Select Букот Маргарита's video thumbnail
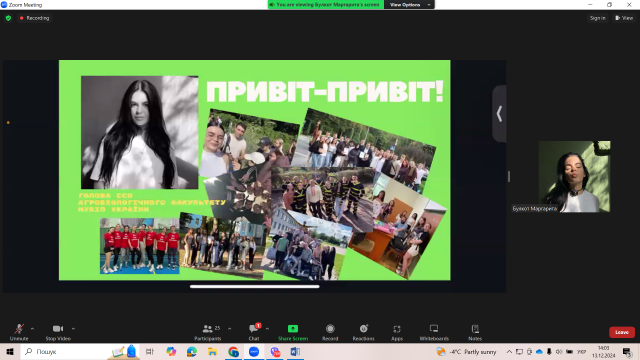Screen dimensions: 640x360 (x=574, y=176)
